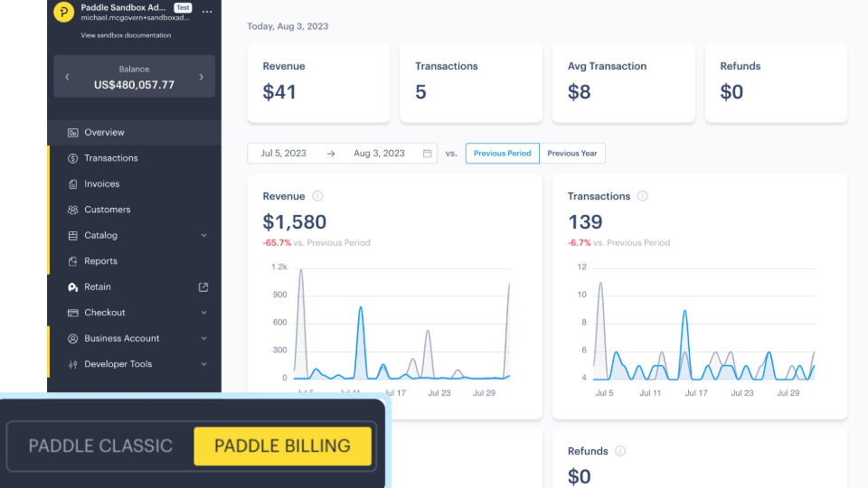Edit end date Aug 3, 2023

pyautogui.click(x=379, y=154)
